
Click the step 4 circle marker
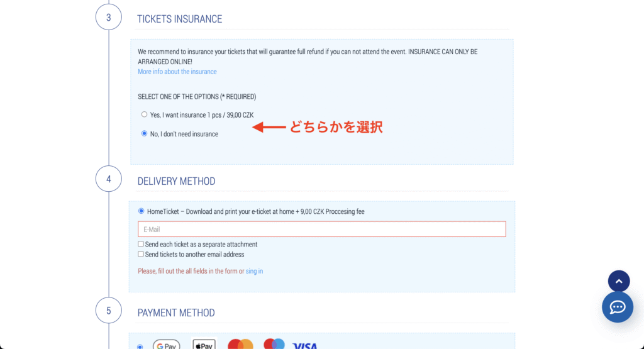108,179
